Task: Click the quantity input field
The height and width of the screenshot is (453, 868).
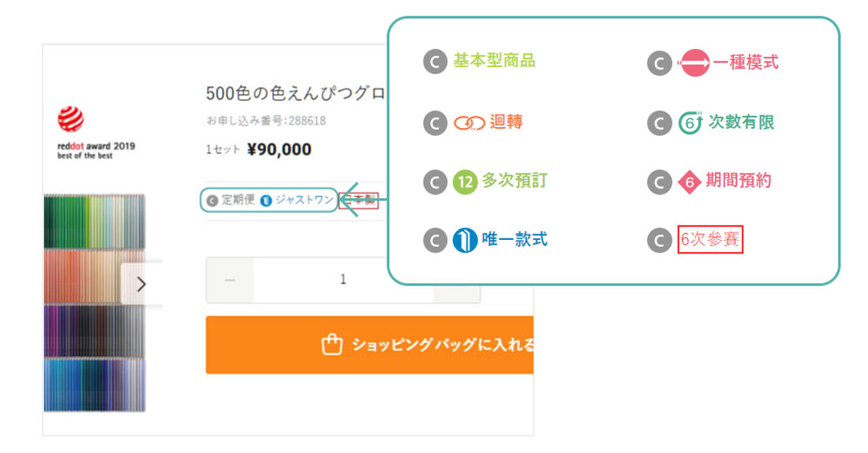Action: point(342,280)
